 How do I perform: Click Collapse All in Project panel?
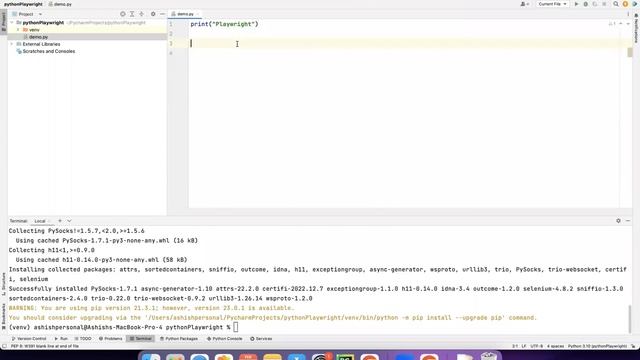pyautogui.click(x=141, y=14)
